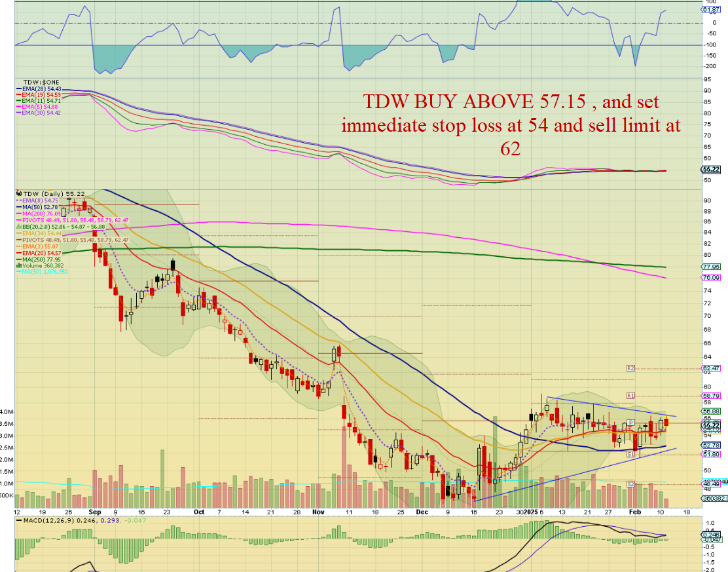Click the R2 pivot tag

(x=630, y=368)
